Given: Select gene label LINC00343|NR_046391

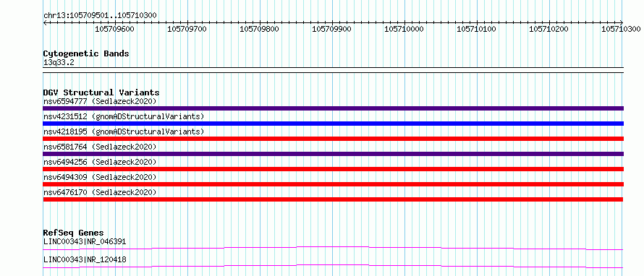Looking at the screenshot, I should (85, 241).
